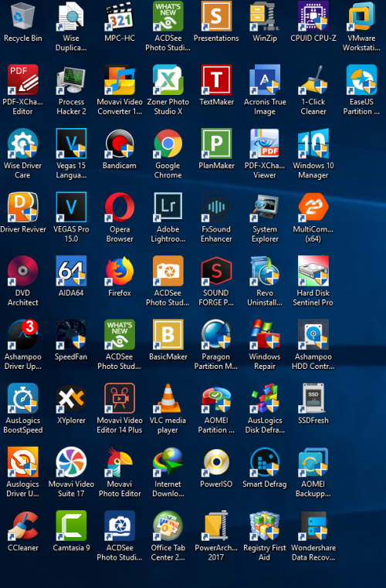386x588 pixels.
Task: Click the MultiCommander (x64) icon
Action: coord(313,207)
